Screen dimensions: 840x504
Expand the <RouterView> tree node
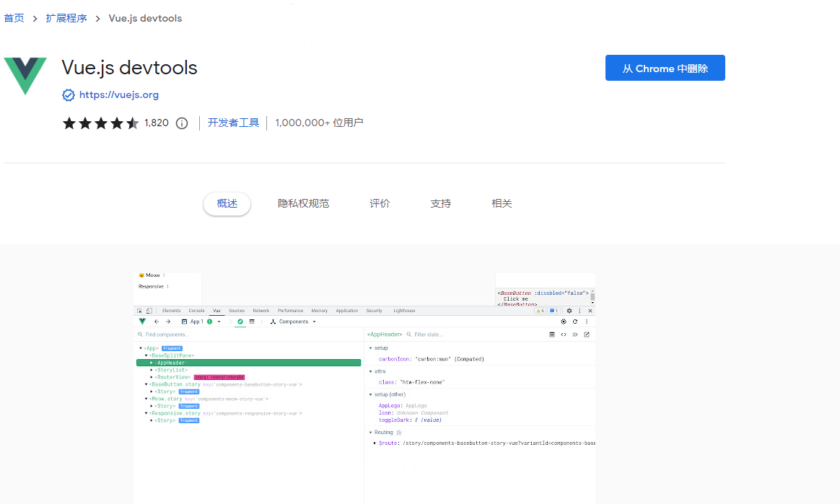tap(152, 377)
